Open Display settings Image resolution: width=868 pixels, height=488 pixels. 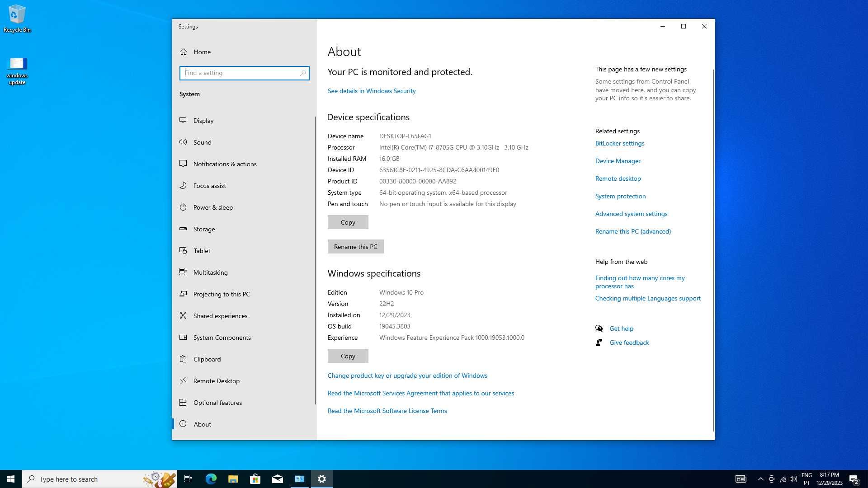pyautogui.click(x=203, y=120)
